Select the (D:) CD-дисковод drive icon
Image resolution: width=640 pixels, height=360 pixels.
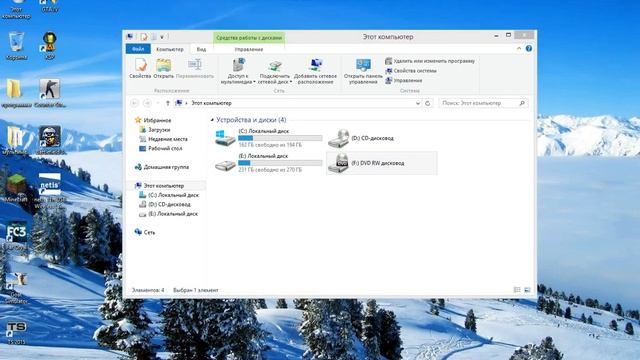[x=338, y=138]
